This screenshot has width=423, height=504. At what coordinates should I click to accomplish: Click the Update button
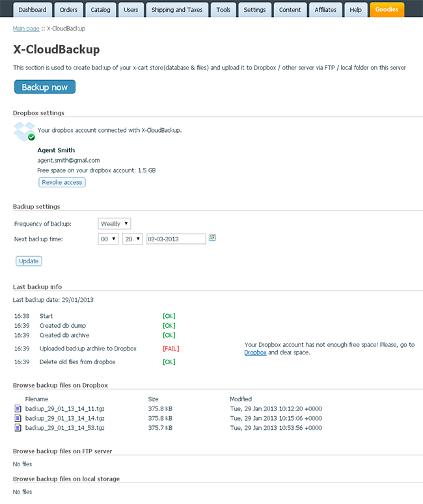click(x=29, y=261)
